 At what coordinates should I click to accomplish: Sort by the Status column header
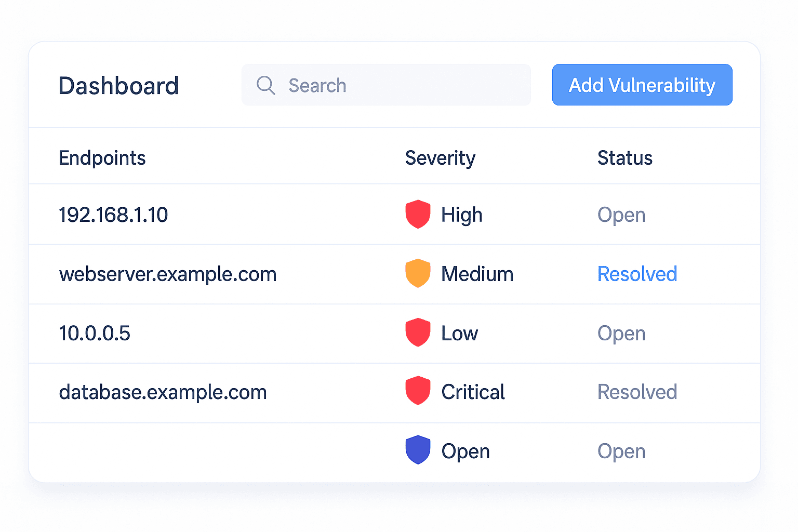tap(624, 158)
